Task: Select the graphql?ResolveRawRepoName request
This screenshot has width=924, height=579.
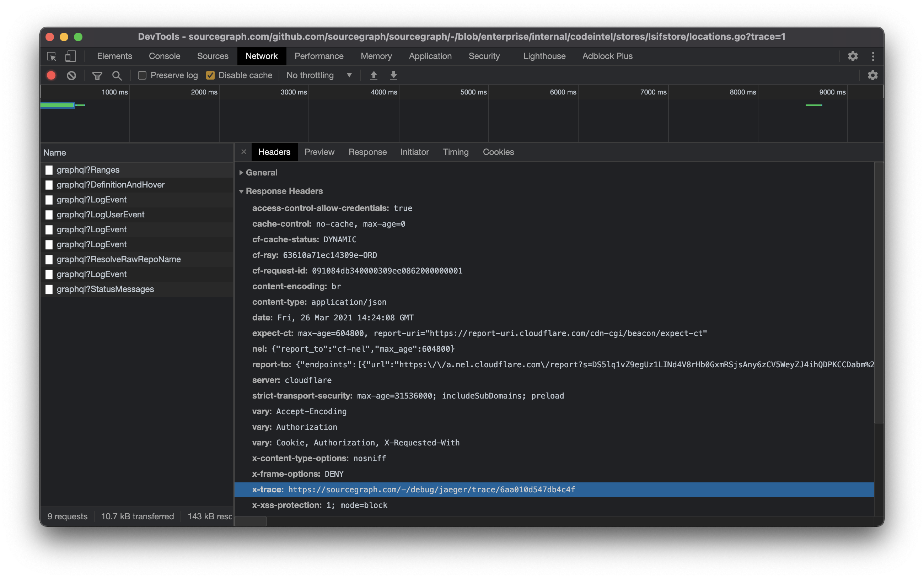Action: click(137, 260)
